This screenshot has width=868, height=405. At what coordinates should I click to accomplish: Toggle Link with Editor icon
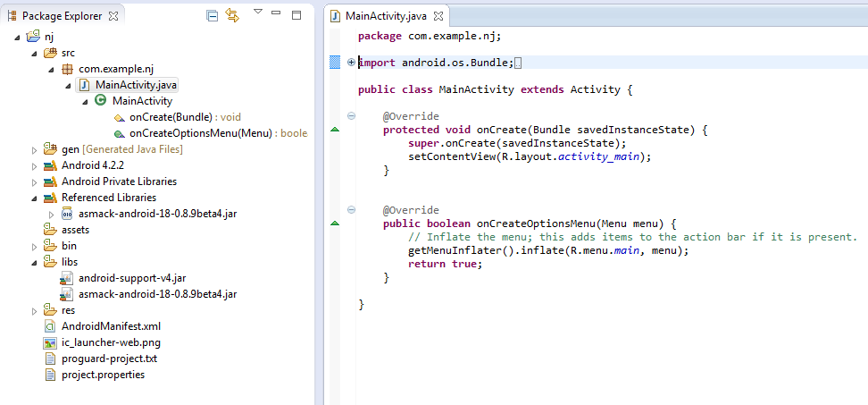click(232, 16)
